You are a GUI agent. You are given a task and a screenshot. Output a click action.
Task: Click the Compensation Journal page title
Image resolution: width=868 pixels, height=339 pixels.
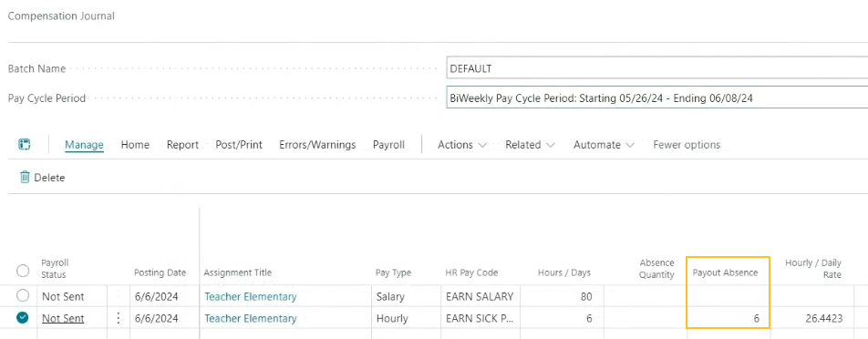[61, 16]
